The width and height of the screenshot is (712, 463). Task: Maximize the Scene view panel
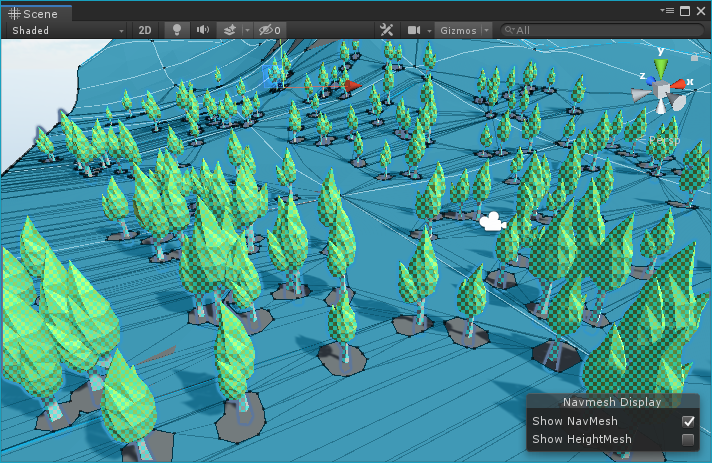point(685,11)
